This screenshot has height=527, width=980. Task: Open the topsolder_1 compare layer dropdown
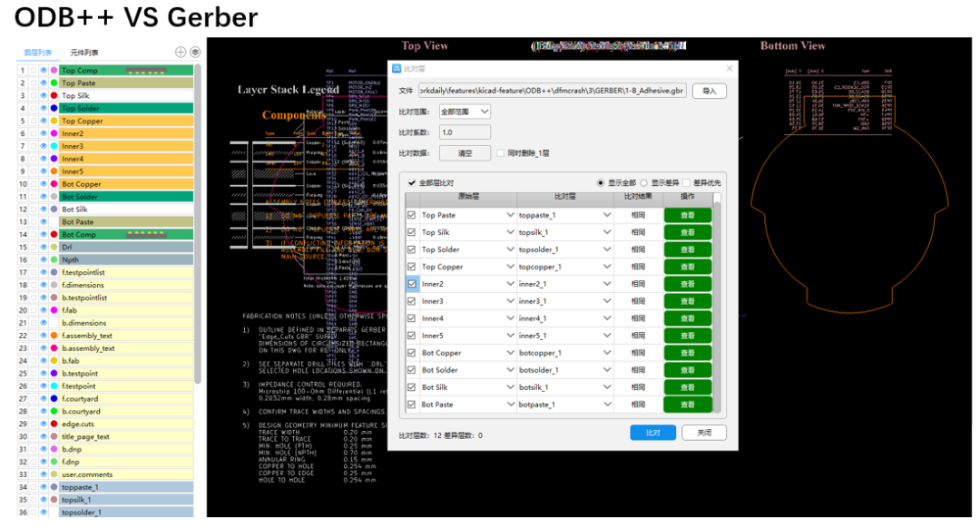[x=607, y=249]
